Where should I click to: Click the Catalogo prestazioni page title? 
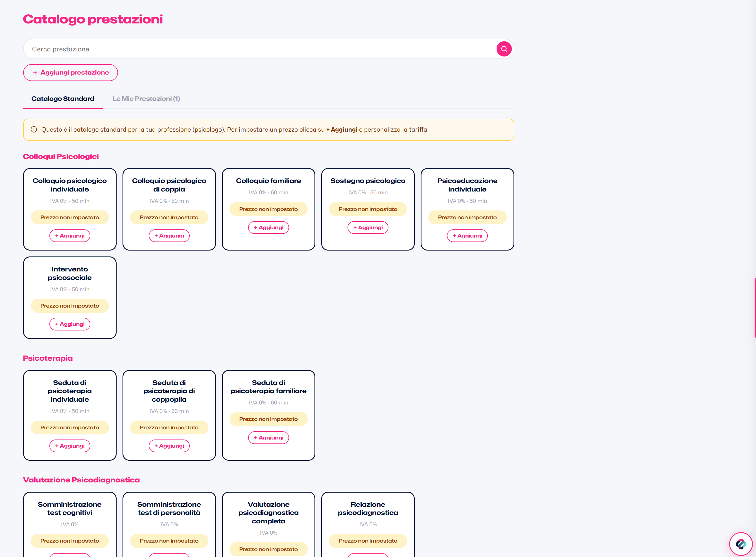click(x=93, y=19)
